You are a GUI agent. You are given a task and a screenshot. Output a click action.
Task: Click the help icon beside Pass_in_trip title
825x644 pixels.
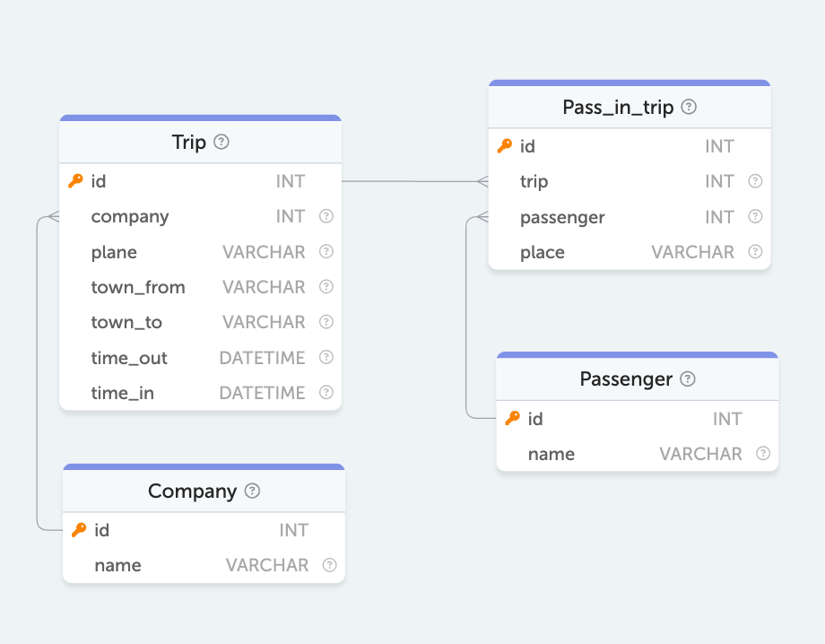tap(689, 107)
